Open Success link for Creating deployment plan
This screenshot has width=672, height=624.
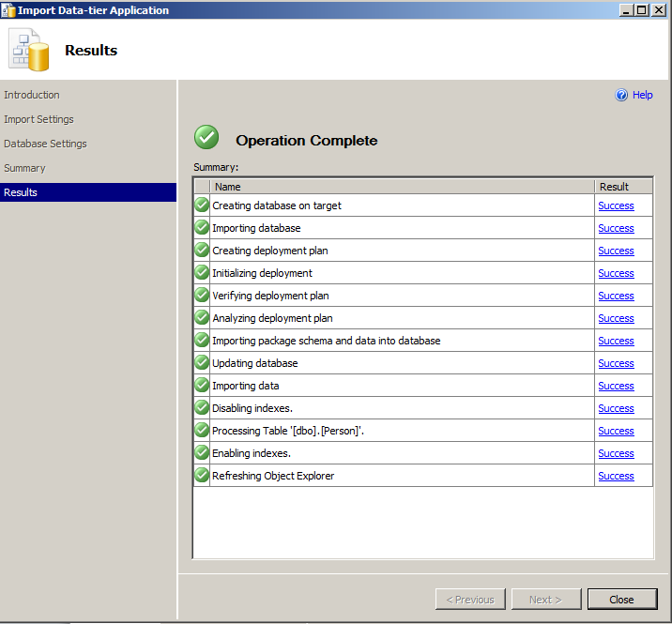[x=616, y=251]
